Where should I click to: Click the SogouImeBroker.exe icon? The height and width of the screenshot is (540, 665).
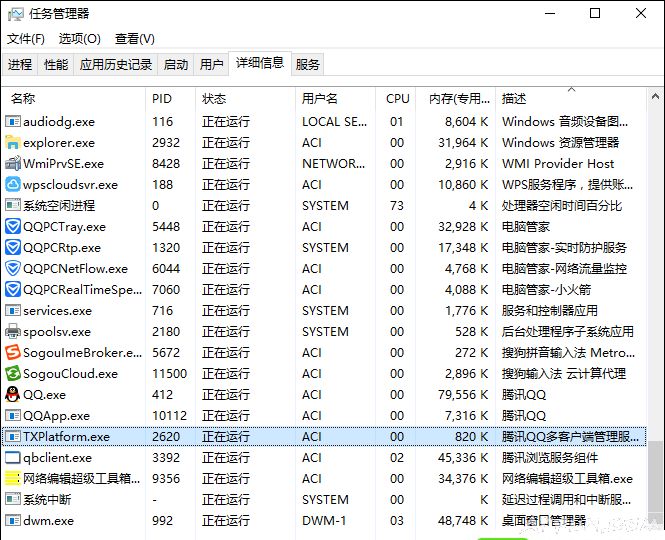click(13, 352)
